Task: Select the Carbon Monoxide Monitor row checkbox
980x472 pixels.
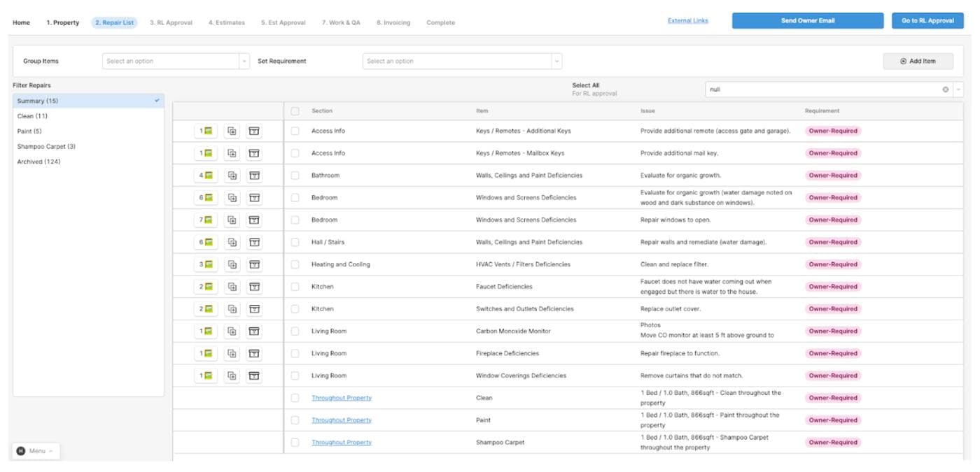Action: tap(295, 331)
